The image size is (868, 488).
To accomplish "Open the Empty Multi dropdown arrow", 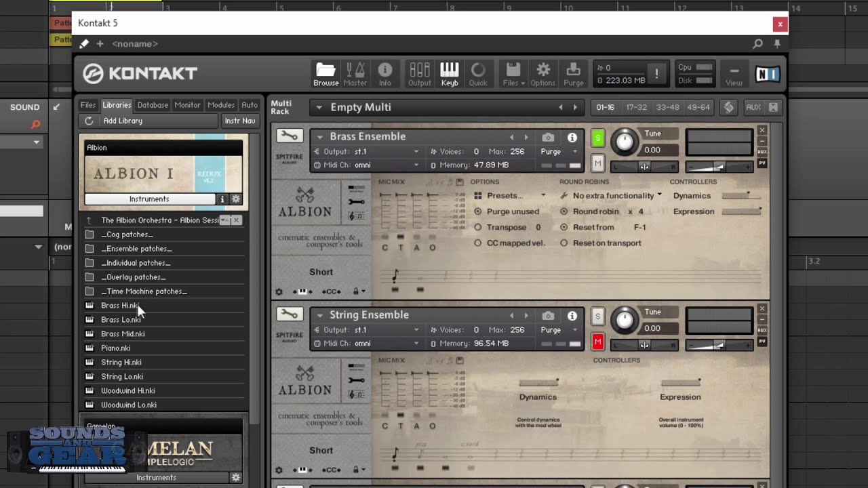I will coord(319,107).
